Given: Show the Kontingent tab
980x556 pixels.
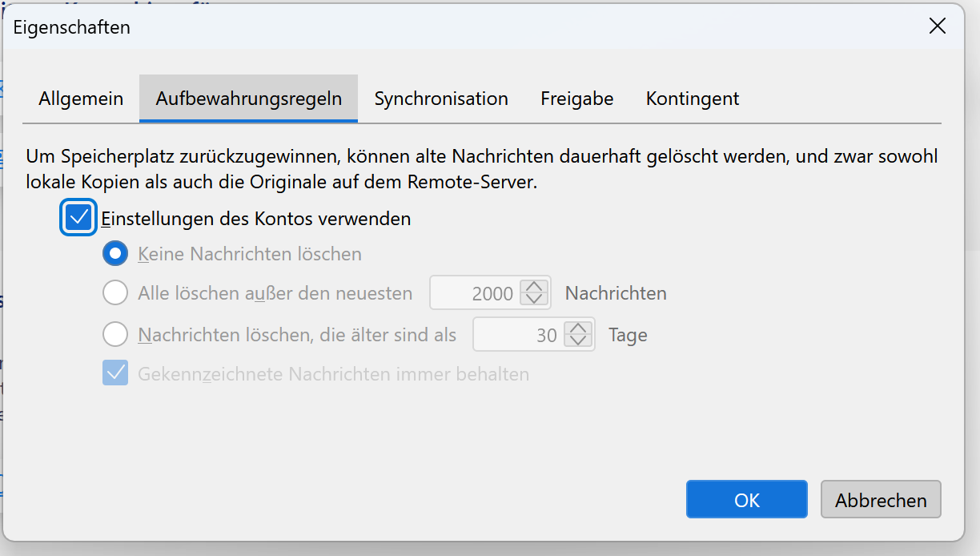Looking at the screenshot, I should (x=693, y=99).
